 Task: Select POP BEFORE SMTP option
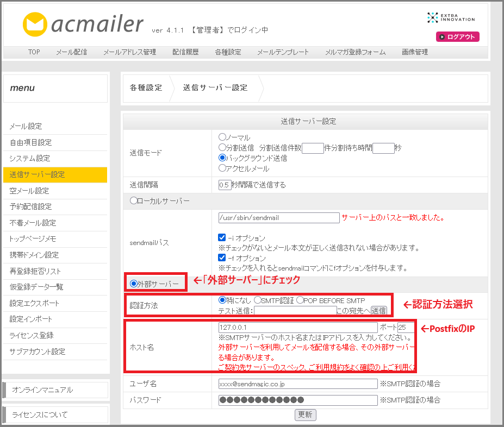coord(300,300)
